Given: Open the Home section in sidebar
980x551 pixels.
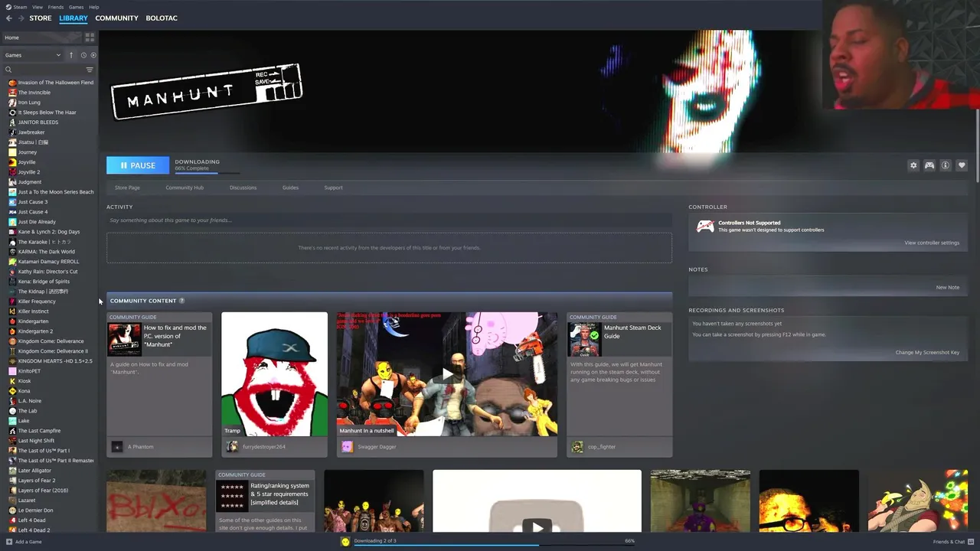Looking at the screenshot, I should pos(41,37).
